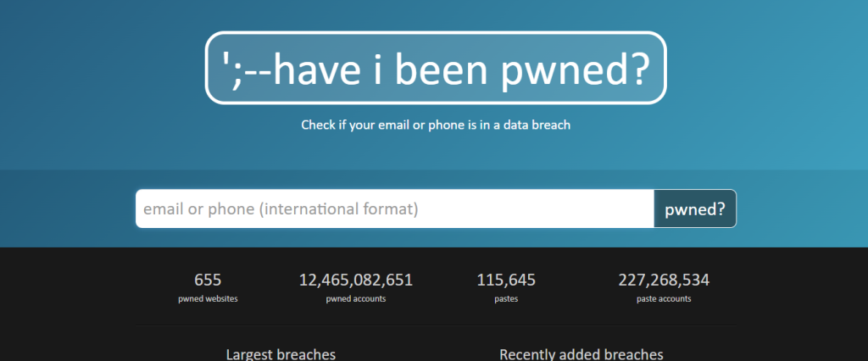The height and width of the screenshot is (361, 868).
Task: Select the 115,645 pastes figure
Action: point(506,280)
